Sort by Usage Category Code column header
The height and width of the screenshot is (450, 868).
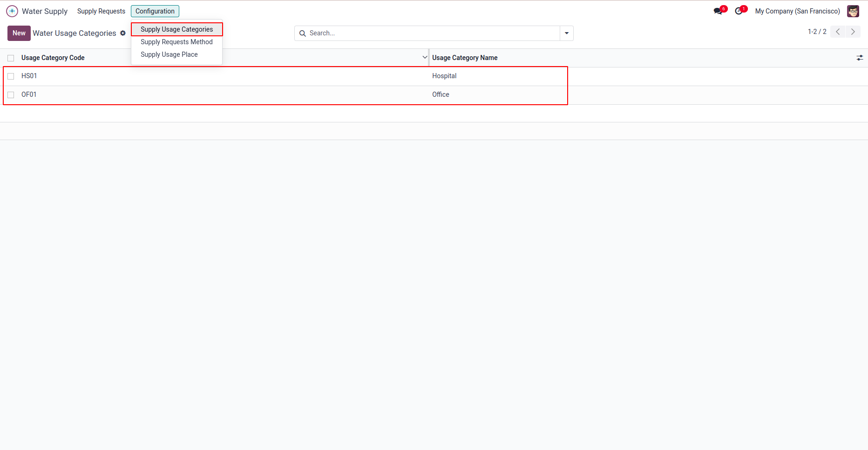pos(53,58)
